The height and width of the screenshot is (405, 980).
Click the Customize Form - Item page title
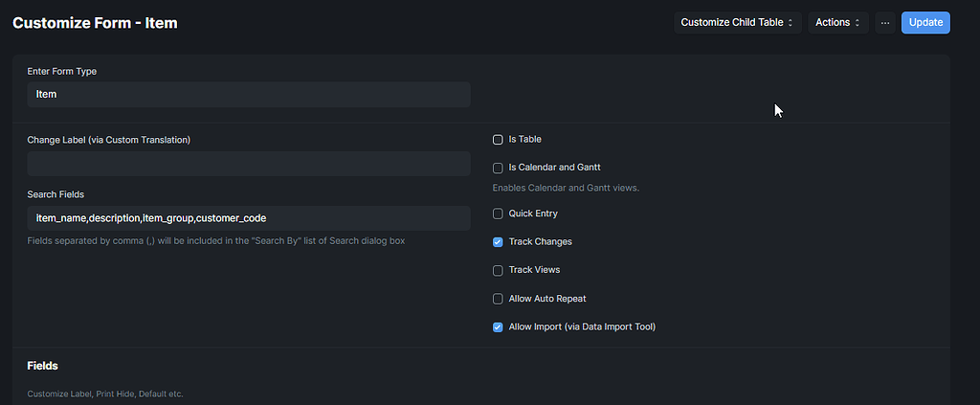(95, 22)
